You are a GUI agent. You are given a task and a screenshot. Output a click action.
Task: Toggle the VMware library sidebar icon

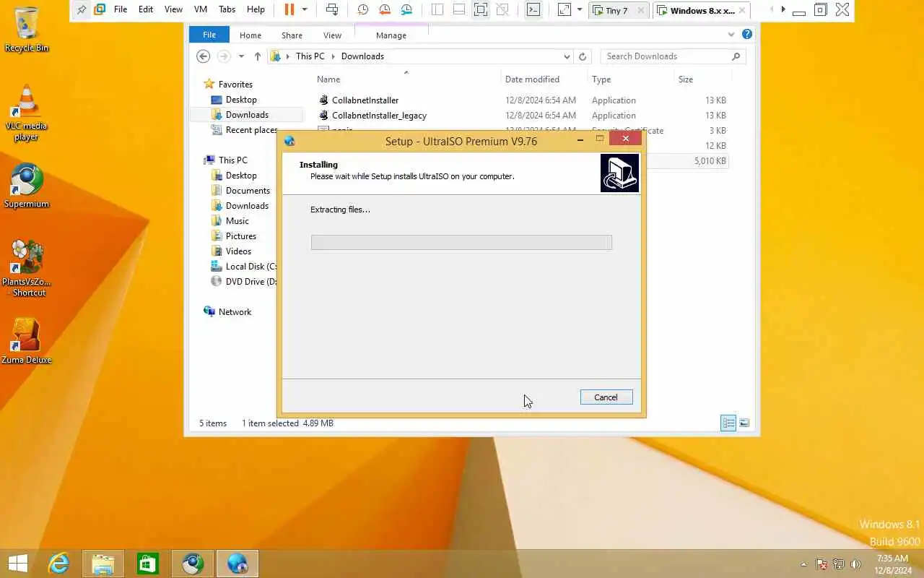437,9
